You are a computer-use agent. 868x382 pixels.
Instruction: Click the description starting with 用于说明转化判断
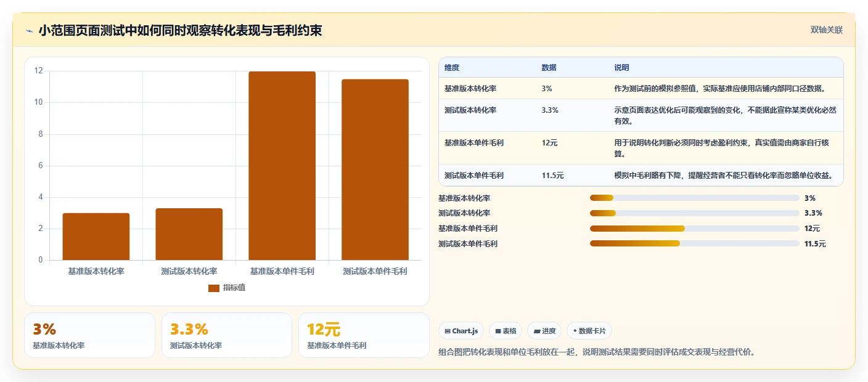[722, 148]
